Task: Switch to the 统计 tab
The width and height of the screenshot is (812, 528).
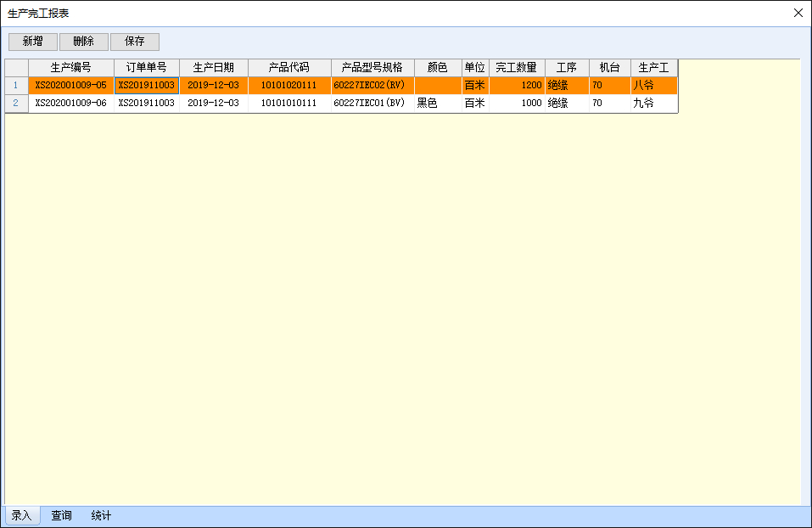Action: click(100, 515)
